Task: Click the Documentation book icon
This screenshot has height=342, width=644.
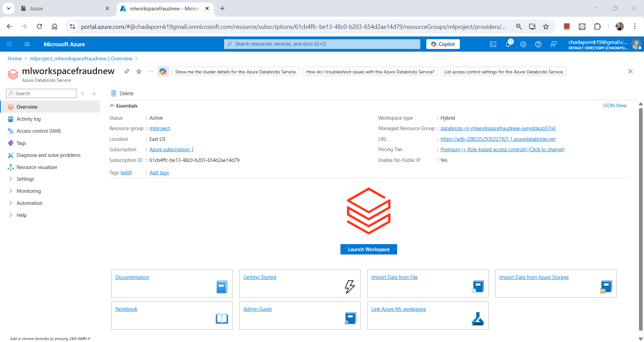Action: pyautogui.click(x=222, y=287)
